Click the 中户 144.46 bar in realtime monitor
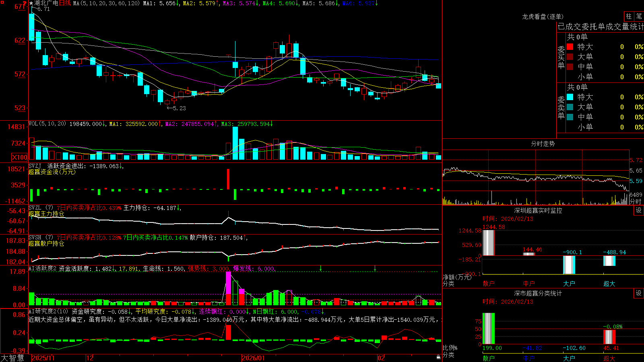The width and height of the screenshot is (644, 362). click(x=528, y=254)
